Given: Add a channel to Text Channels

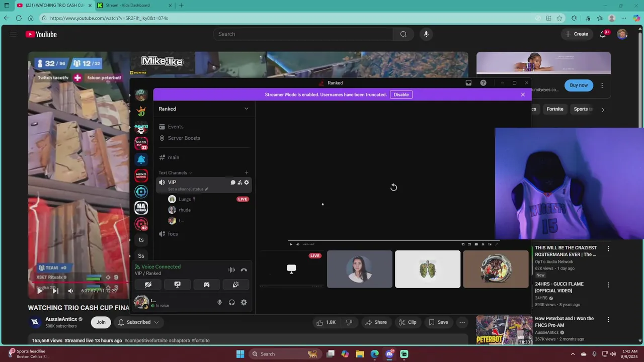Looking at the screenshot, I should [247, 172].
